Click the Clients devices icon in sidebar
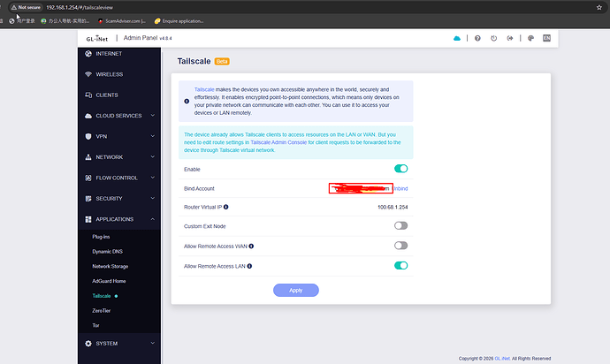Viewport: 610px width, 364px height. point(88,95)
